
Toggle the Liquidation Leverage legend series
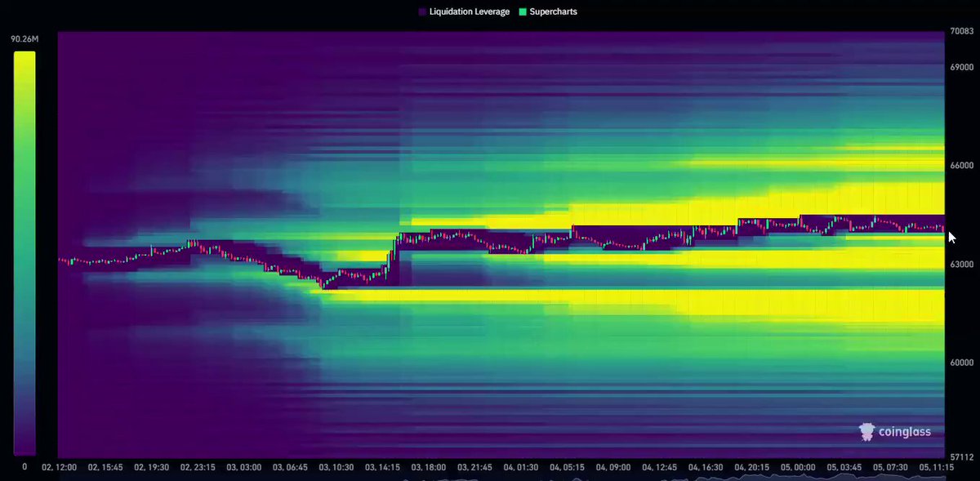(463, 12)
